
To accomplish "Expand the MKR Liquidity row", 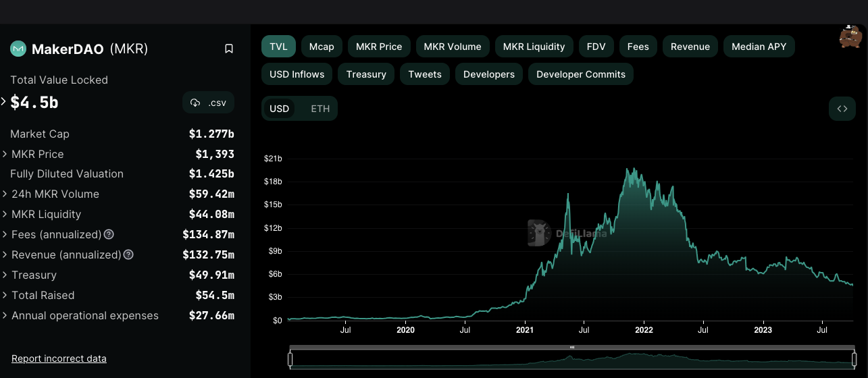I will point(5,215).
